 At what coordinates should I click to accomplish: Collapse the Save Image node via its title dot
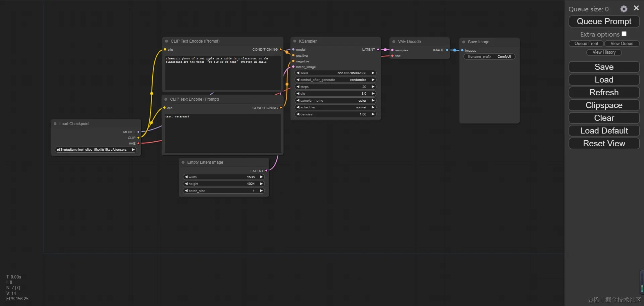tap(464, 42)
